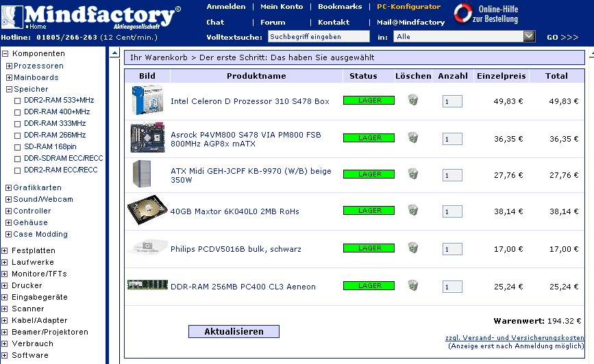Image resolution: width=594 pixels, height=364 pixels.
Task: Open the search category dropdown 'Alle'
Action: pyautogui.click(x=465, y=36)
